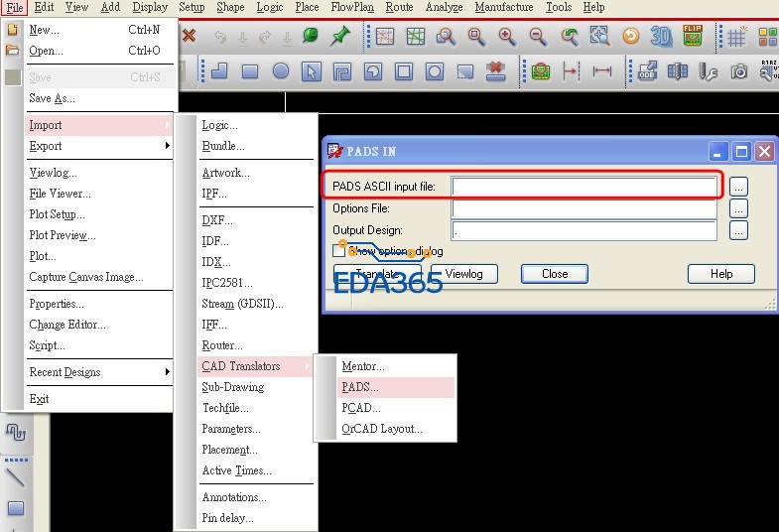Click the Viewlog button in PADS IN
This screenshot has width=779, height=532.
click(464, 274)
